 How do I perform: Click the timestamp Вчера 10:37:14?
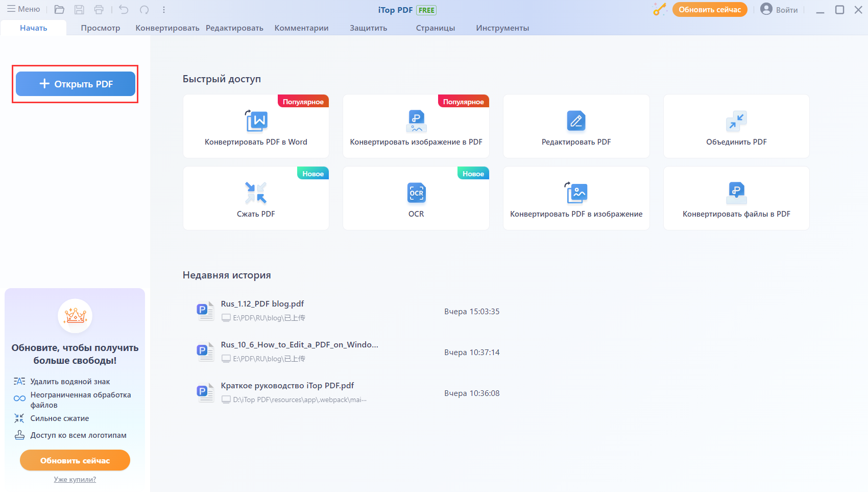point(472,353)
